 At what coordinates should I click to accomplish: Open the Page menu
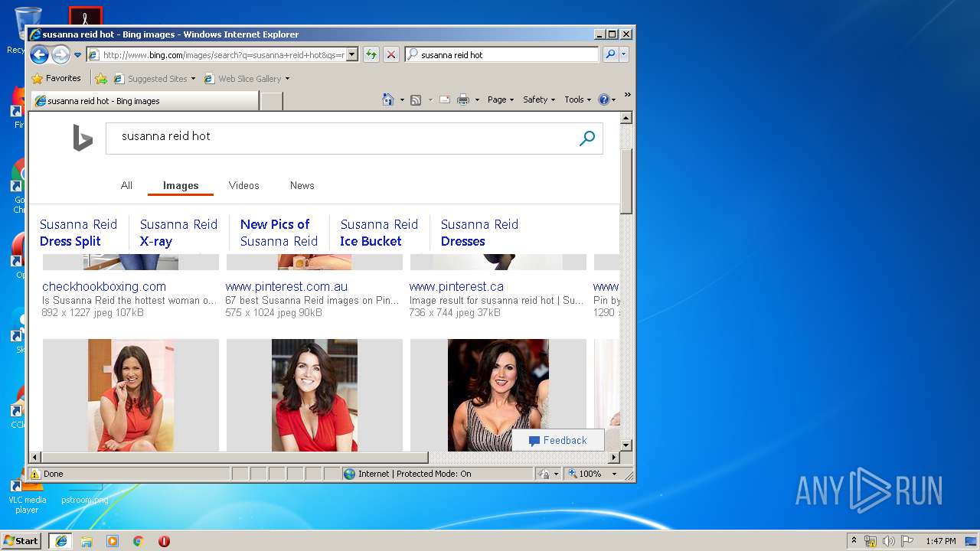click(x=501, y=99)
